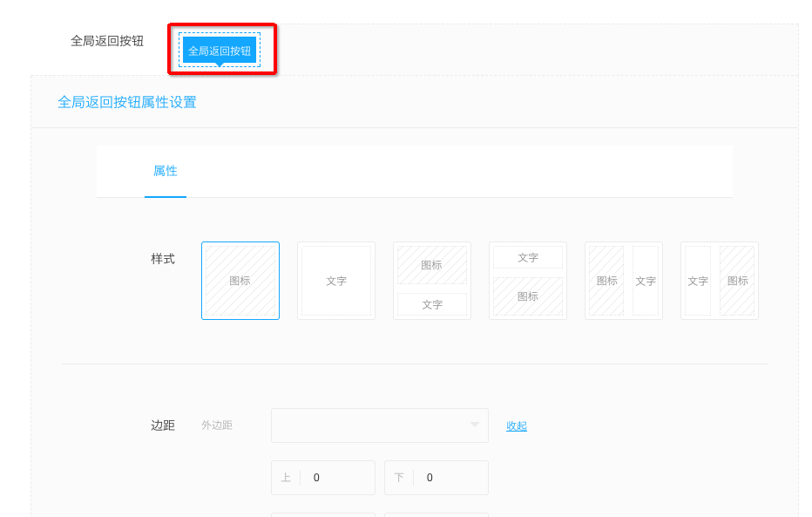
Task: Choose style with 文字 left of 图标
Action: [x=720, y=281]
